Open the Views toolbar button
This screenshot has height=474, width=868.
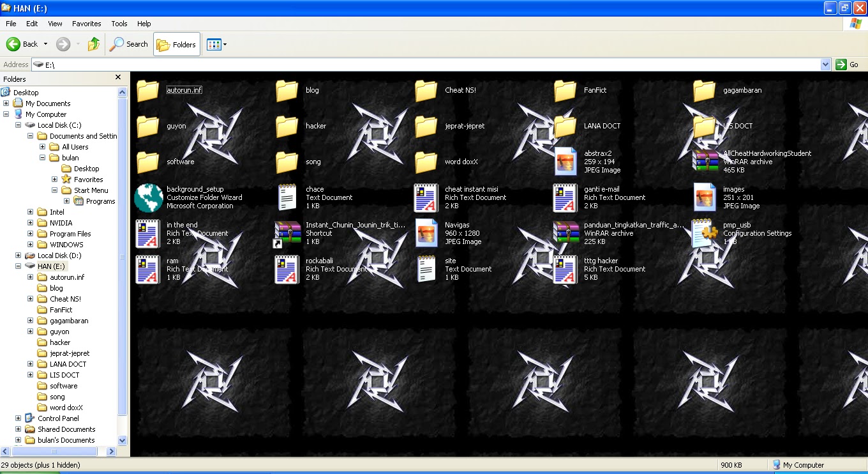[216, 44]
